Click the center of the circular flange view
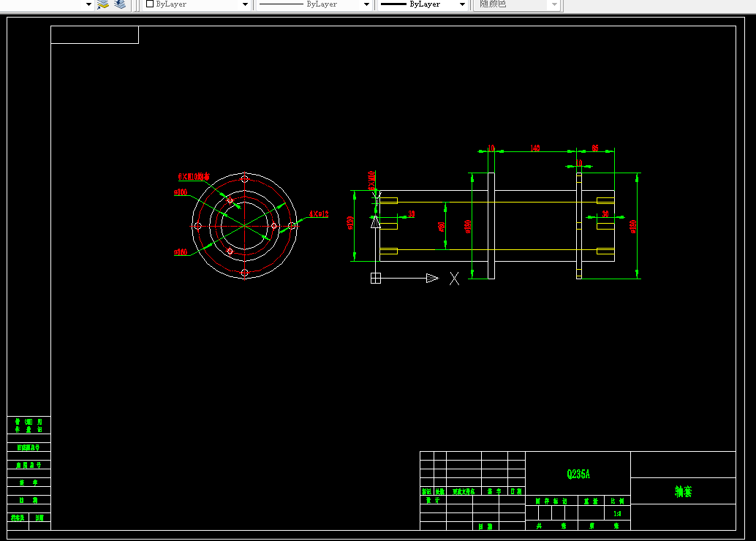The height and width of the screenshot is (541, 756). pyautogui.click(x=245, y=226)
